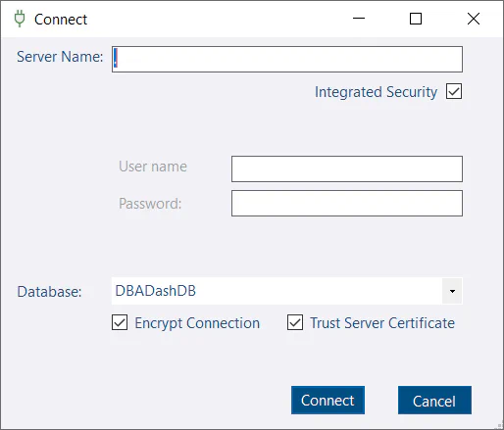Toggle the Trust Server Certificate checkbox
The height and width of the screenshot is (430, 504).
295,322
